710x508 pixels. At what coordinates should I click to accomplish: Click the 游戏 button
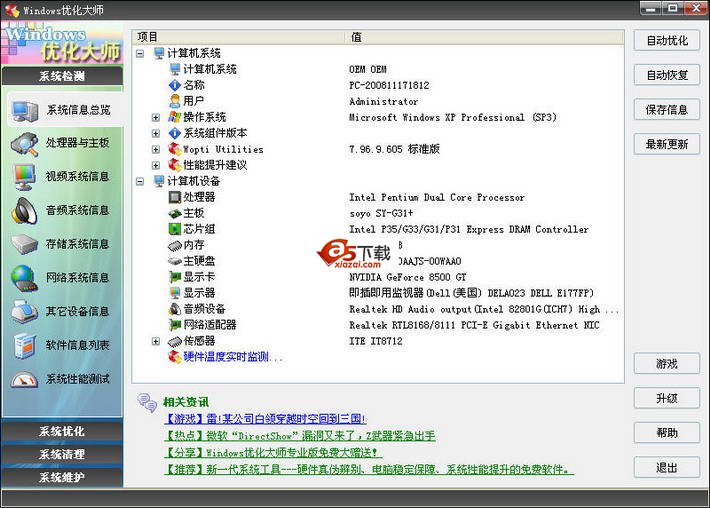pos(667,364)
